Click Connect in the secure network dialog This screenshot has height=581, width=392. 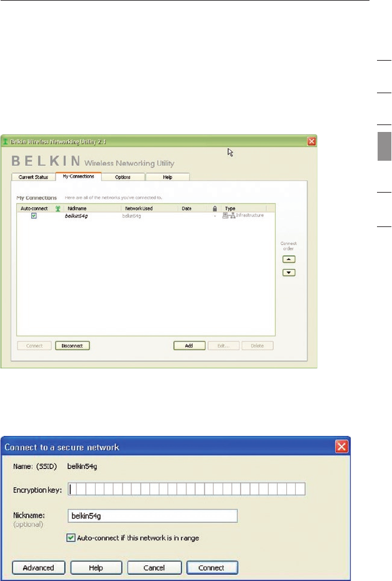tap(212, 568)
